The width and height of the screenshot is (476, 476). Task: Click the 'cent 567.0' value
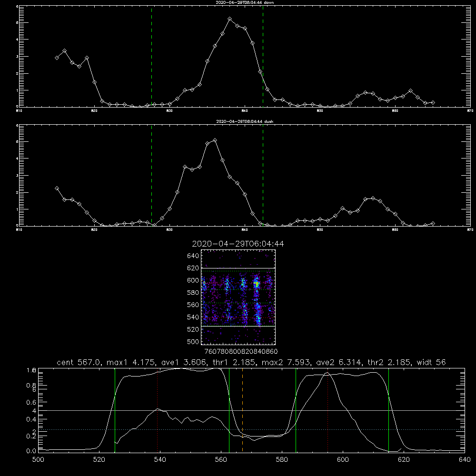click(x=79, y=362)
